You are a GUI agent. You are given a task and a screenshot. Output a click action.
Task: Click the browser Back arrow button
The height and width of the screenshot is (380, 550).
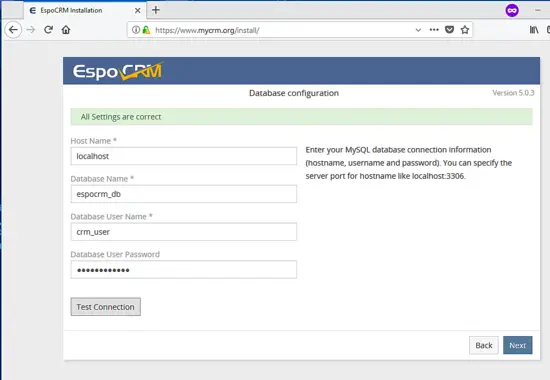[x=13, y=30]
